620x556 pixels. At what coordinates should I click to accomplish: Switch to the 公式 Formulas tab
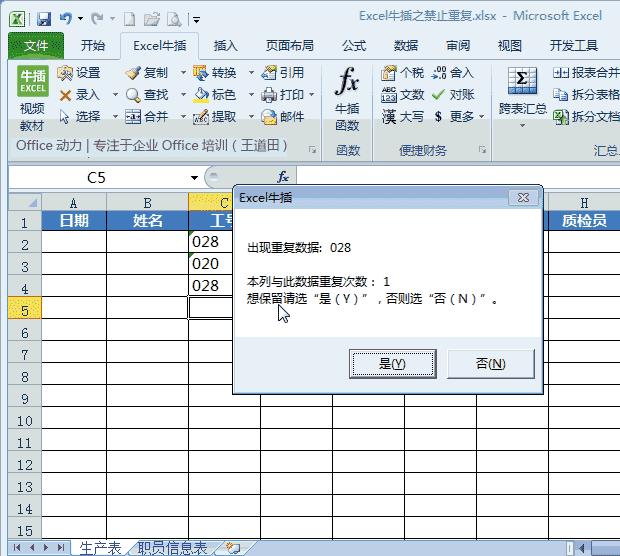(x=354, y=46)
